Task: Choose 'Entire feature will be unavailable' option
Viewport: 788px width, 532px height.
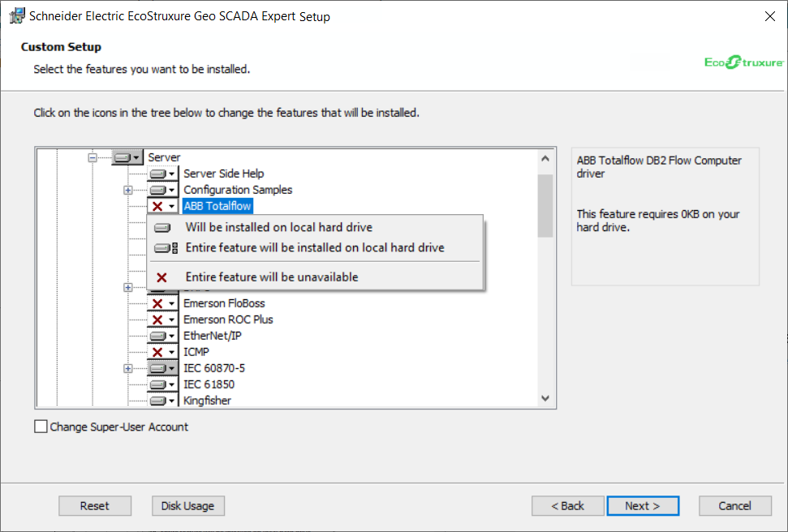Action: [271, 277]
